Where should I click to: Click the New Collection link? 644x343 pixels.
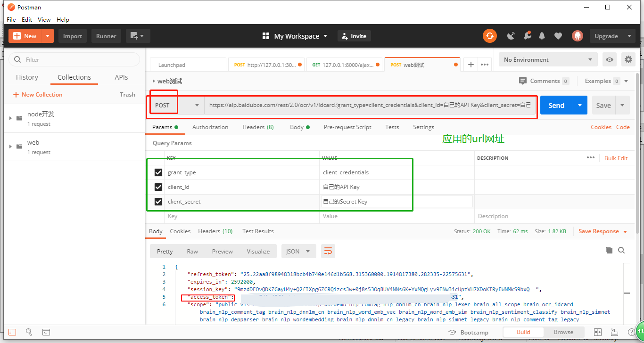(38, 95)
